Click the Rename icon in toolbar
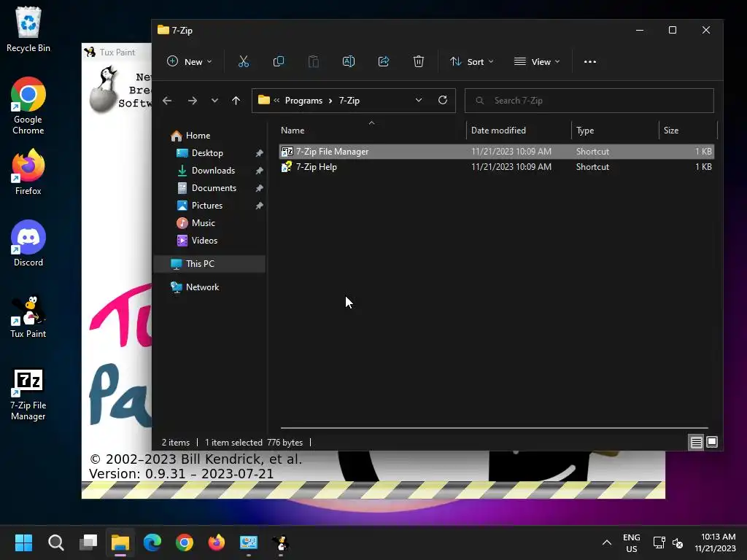The width and height of the screenshot is (747, 560). pos(348,61)
